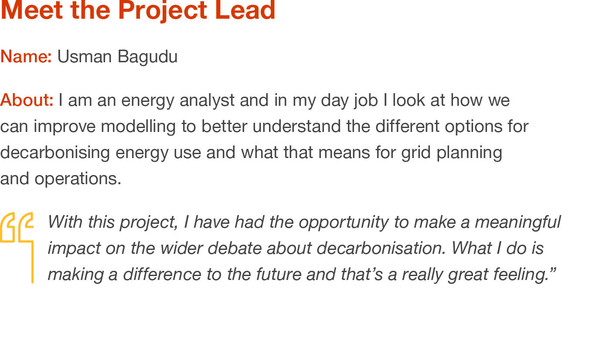Viewport: 613px width, 364px height.
Task: Click the words "improve modelling"
Action: [105, 126]
